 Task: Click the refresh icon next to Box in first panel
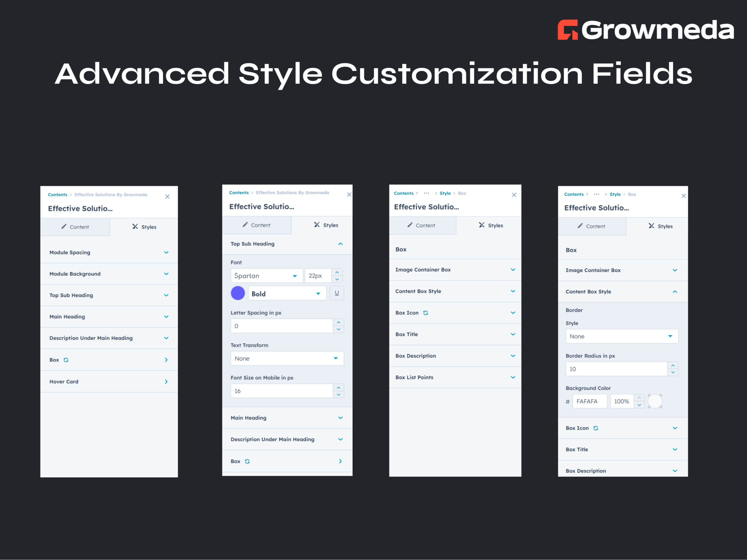[x=66, y=360]
